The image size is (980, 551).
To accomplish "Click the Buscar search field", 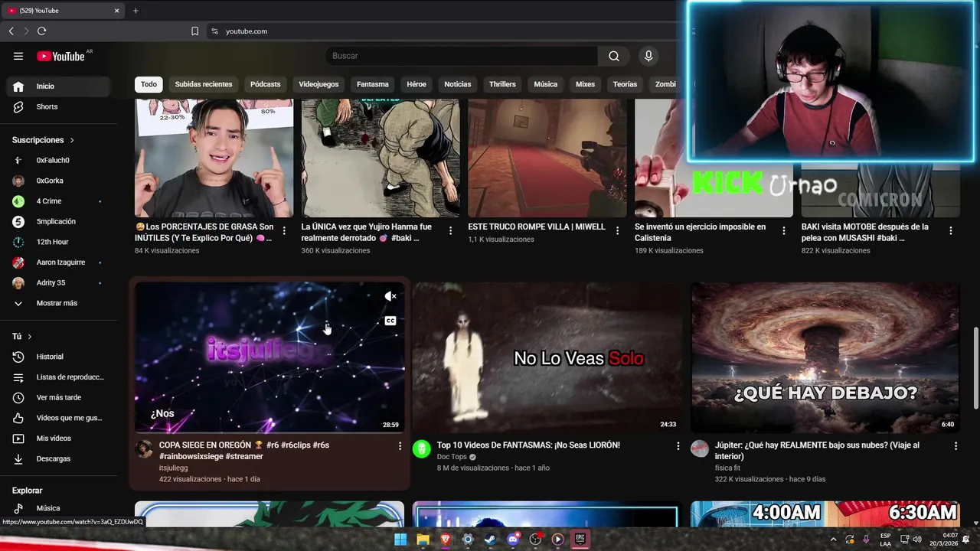I will (462, 56).
